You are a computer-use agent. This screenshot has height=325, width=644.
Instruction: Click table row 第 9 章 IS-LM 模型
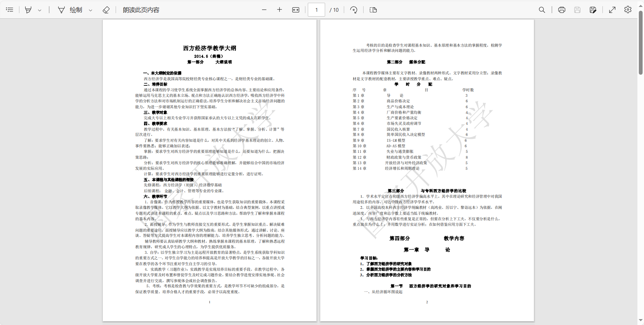pos(410,140)
